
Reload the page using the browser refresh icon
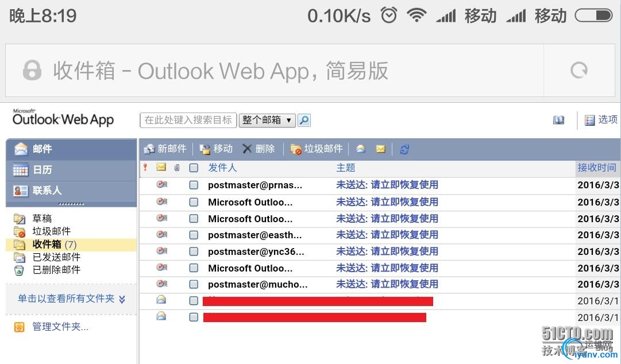(x=579, y=71)
